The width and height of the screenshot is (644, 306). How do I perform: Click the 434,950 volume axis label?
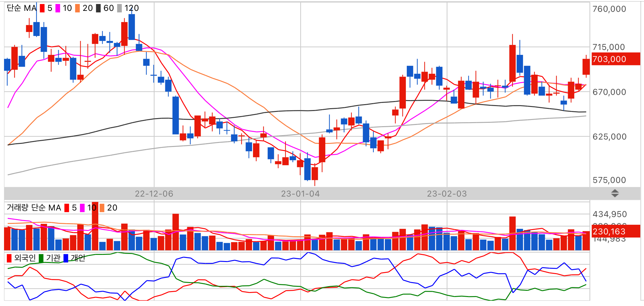(610, 214)
